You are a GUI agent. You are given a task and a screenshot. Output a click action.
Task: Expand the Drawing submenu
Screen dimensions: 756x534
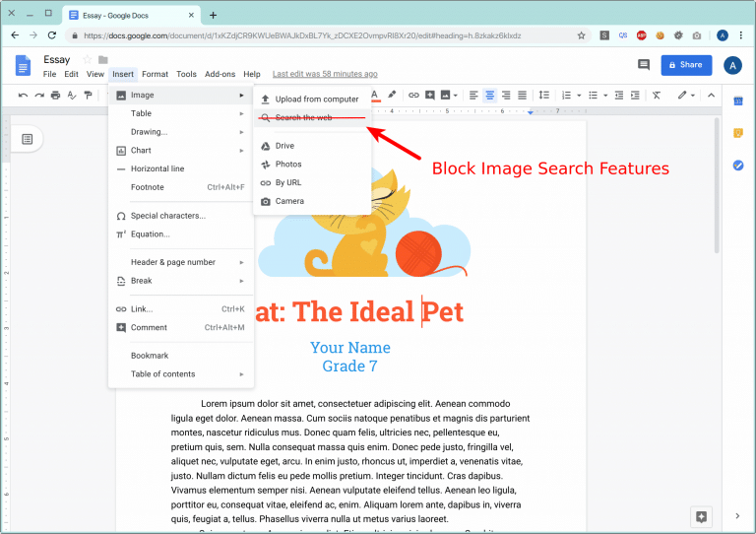pyautogui.click(x=181, y=132)
